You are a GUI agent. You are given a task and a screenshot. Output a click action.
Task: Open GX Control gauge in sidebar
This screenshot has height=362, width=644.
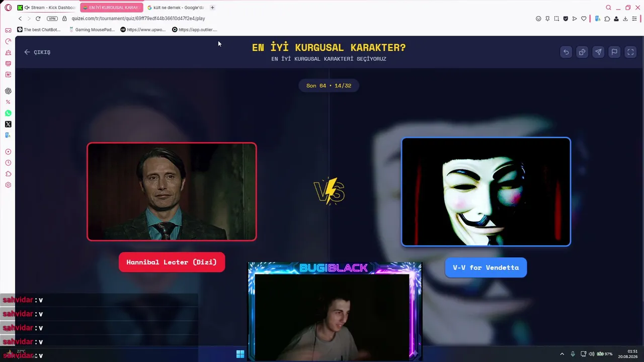[x=8, y=41]
